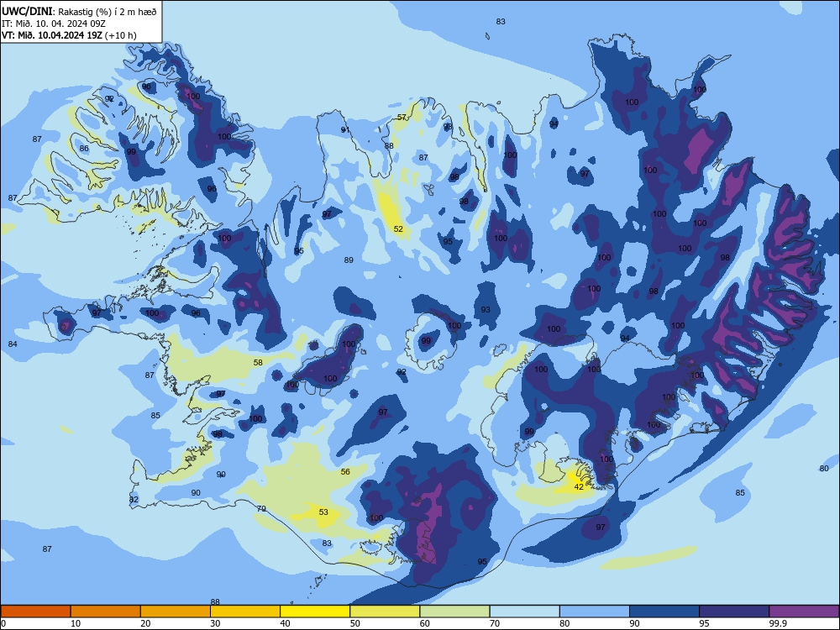
Task: Click the map value '93' in the central highlands
Action: [486, 310]
